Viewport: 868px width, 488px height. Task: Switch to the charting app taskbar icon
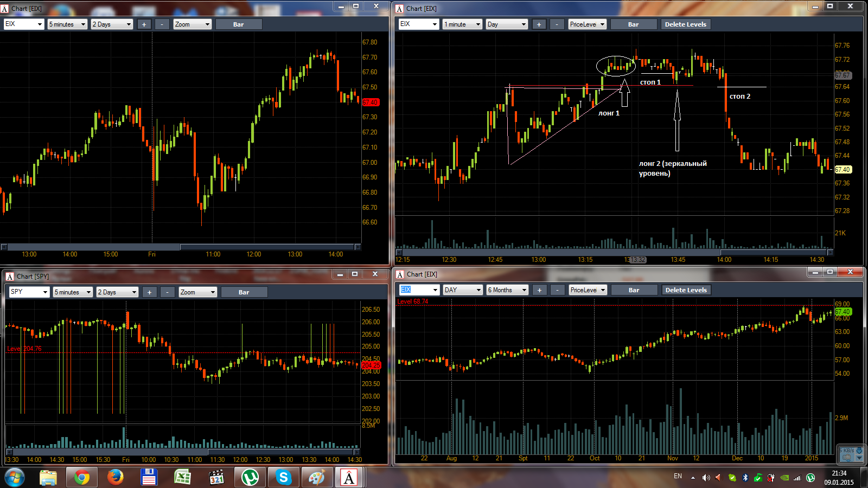coord(349,478)
